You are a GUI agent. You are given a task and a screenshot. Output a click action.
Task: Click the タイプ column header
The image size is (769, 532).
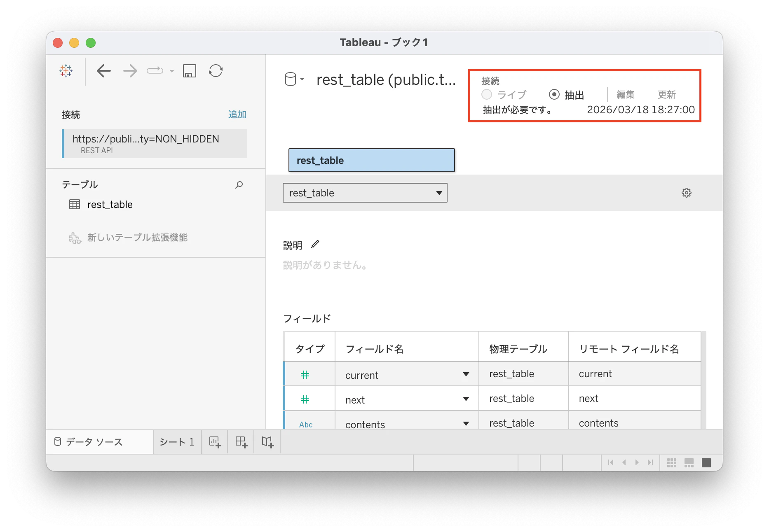click(x=310, y=347)
